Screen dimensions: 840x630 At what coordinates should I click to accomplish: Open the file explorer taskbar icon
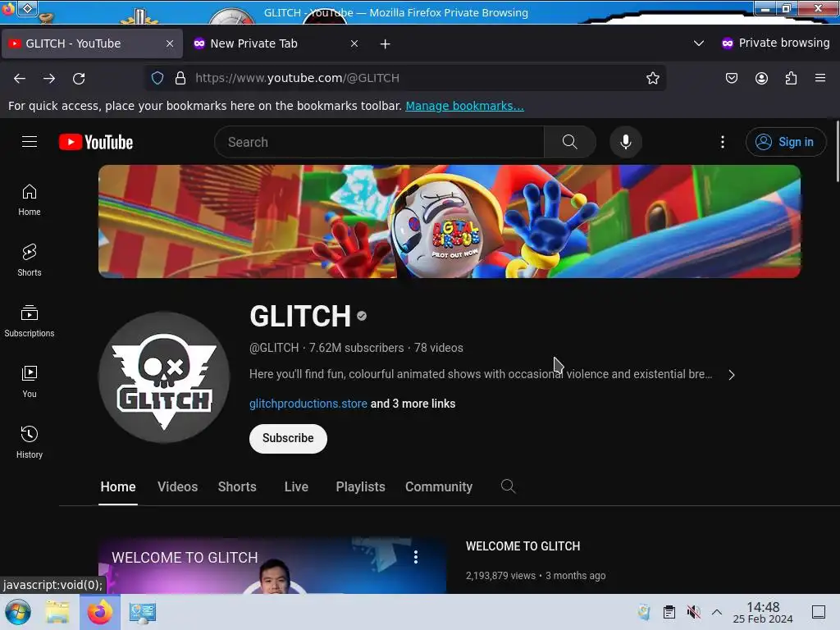(57, 612)
